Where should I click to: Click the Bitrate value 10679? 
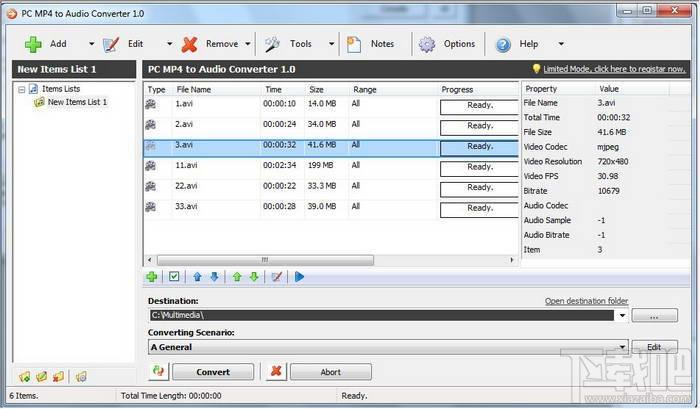point(608,191)
